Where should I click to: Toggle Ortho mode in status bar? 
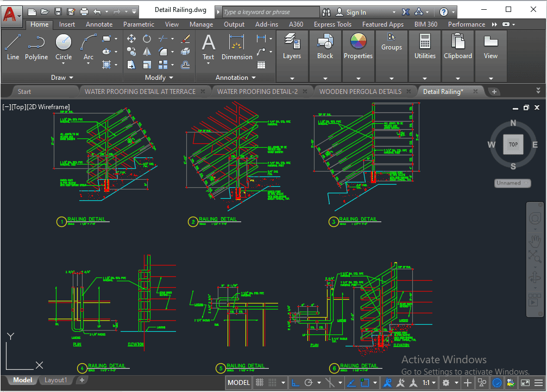tap(295, 383)
